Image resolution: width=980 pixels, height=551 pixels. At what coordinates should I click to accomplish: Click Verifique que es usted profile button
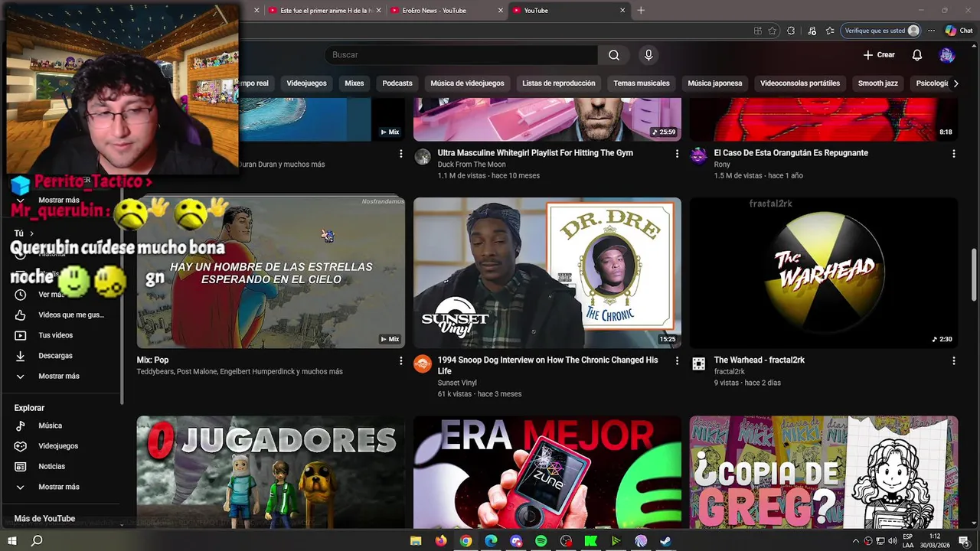pyautogui.click(x=881, y=31)
